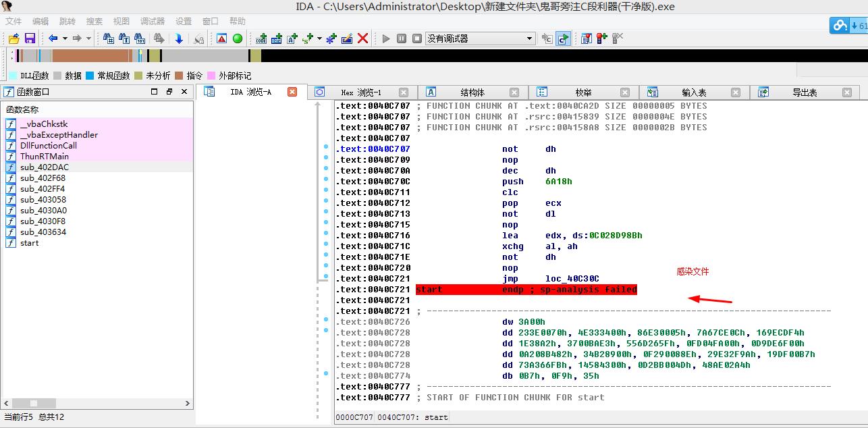The height and width of the screenshot is (428, 868).
Task: Switch to the 结构体 tab
Action: [472, 92]
